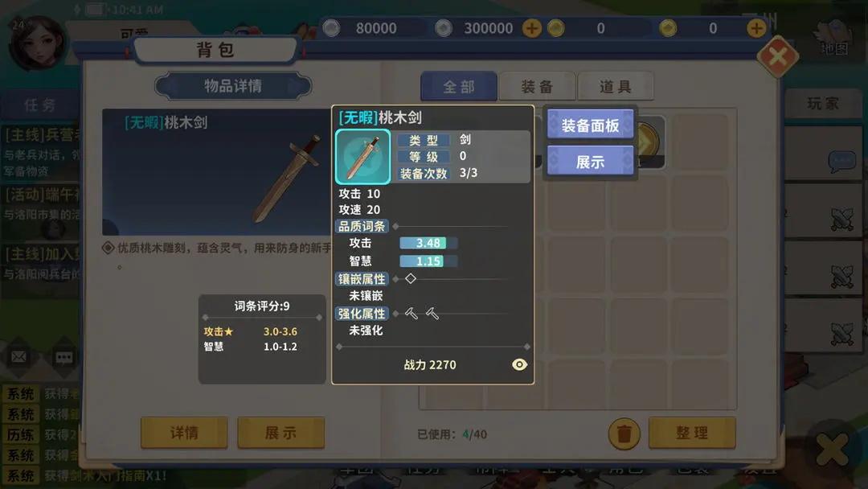Toggle the eye icon beside 战力 2270

519,364
